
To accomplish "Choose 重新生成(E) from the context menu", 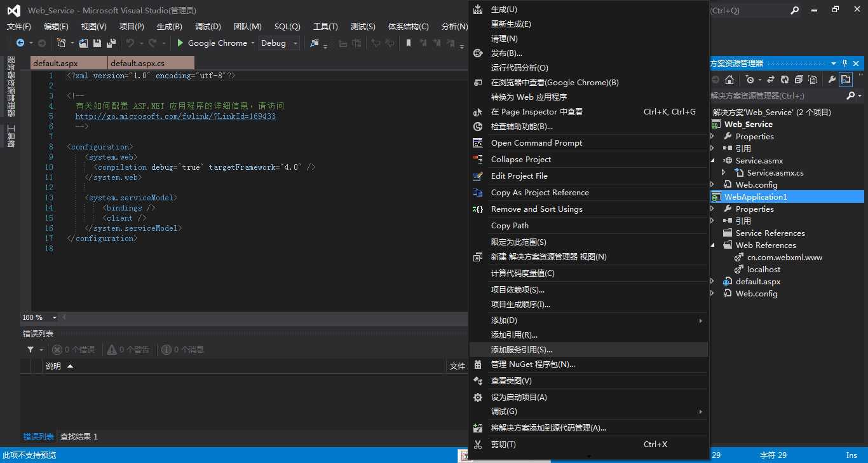I will pyautogui.click(x=588, y=24).
